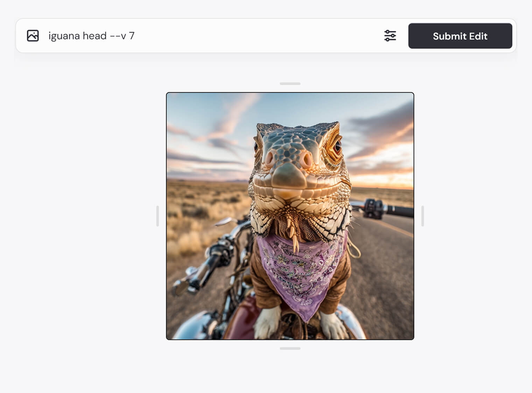
Task: Select the left edge extend handle
Action: 157,216
